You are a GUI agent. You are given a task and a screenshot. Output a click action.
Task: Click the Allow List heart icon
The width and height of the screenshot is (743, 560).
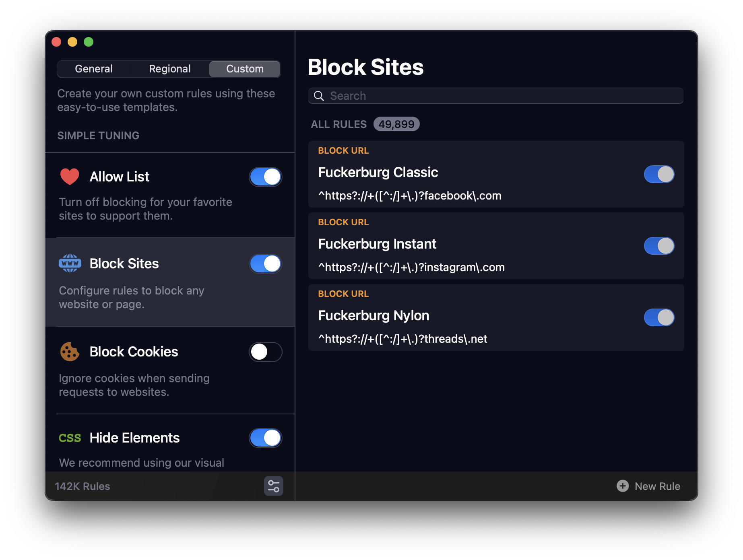click(x=70, y=177)
